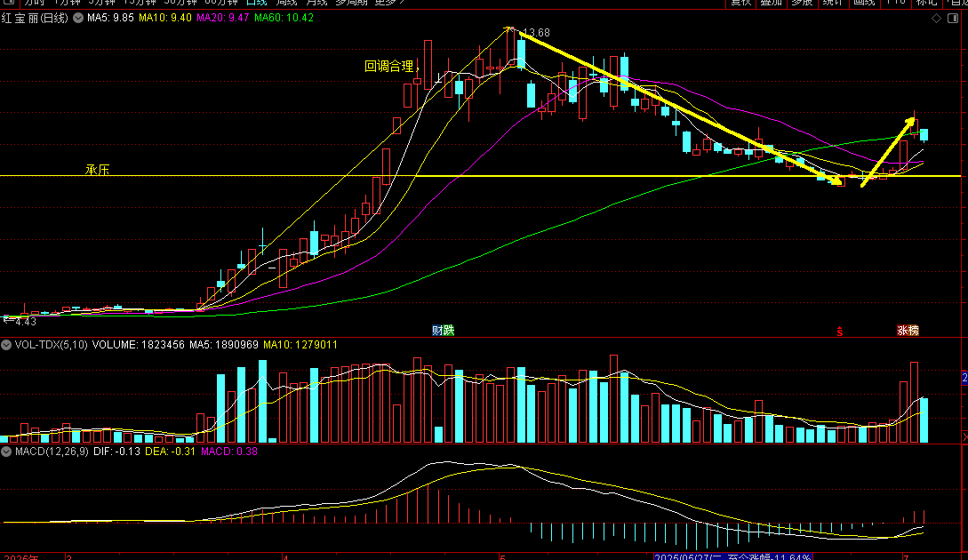Open the 统计 toolbar button
This screenshot has height=560, width=968.
[833, 3]
